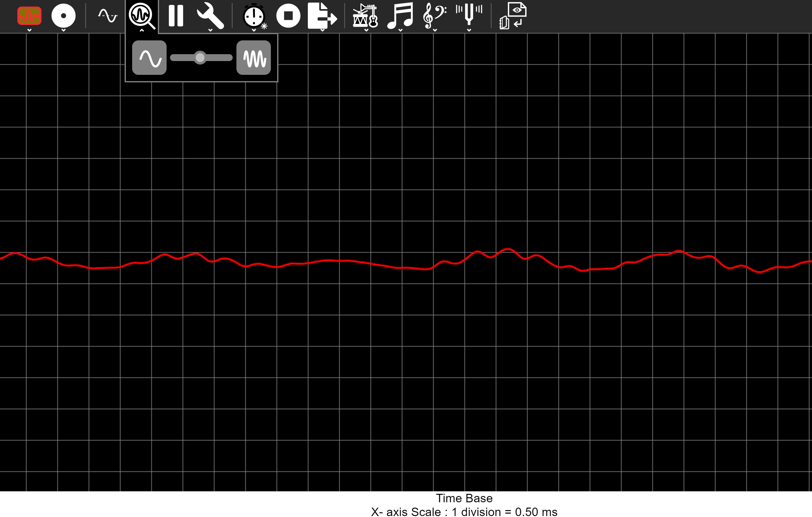Select the music notes icon

400,16
